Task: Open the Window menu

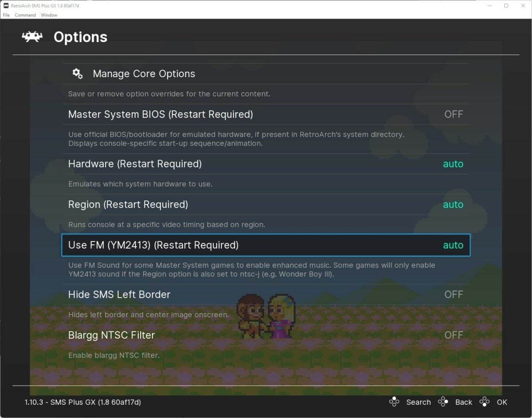Action: pos(49,15)
